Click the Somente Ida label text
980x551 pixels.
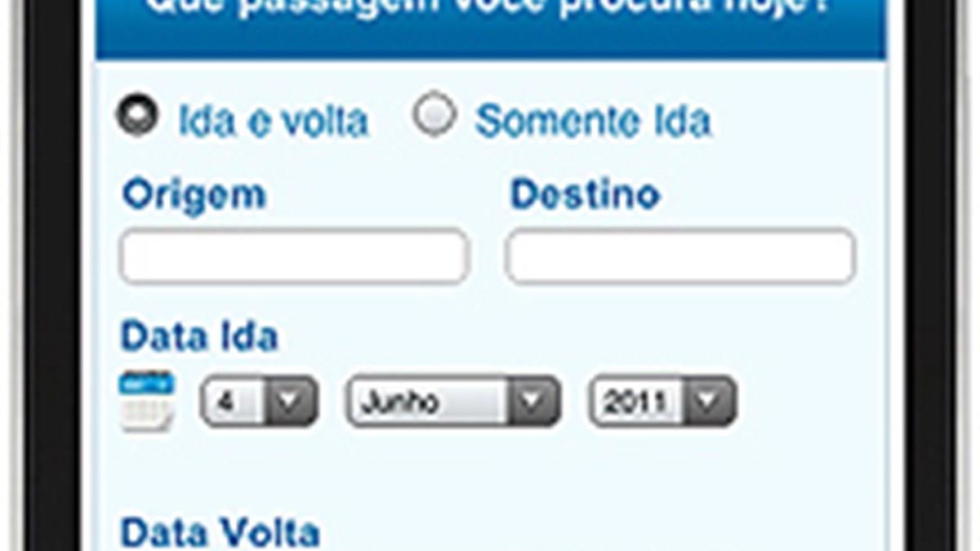click(x=593, y=122)
